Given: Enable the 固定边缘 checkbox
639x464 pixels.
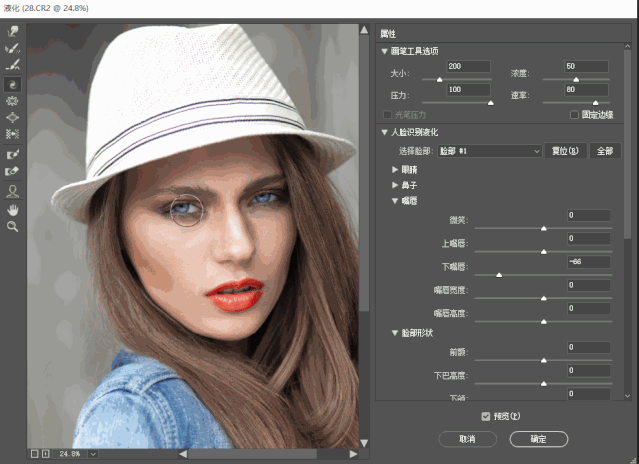Looking at the screenshot, I should click(574, 115).
